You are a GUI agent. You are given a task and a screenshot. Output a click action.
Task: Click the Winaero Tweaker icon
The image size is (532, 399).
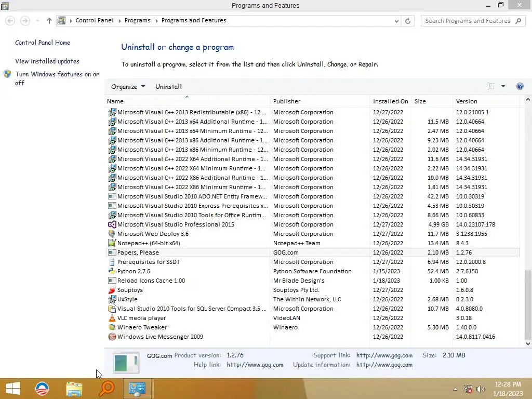click(112, 327)
